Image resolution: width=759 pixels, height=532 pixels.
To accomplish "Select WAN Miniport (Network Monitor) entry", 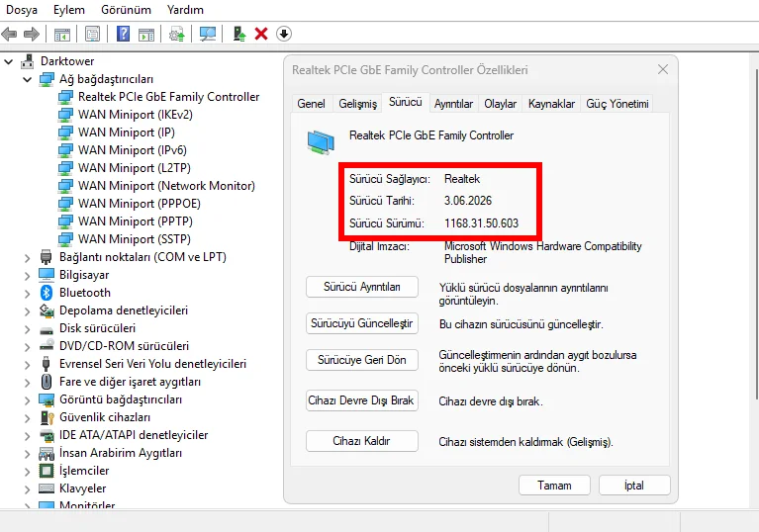I will pyautogui.click(x=166, y=186).
